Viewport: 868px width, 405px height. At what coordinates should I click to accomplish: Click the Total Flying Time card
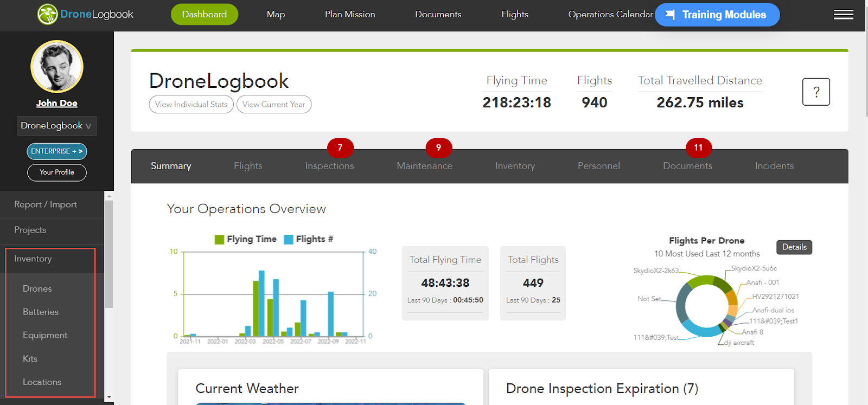point(445,283)
